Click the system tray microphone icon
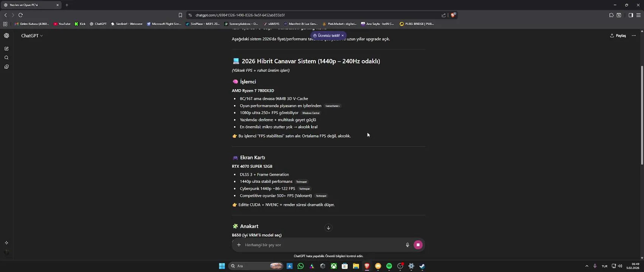 click(595, 266)
